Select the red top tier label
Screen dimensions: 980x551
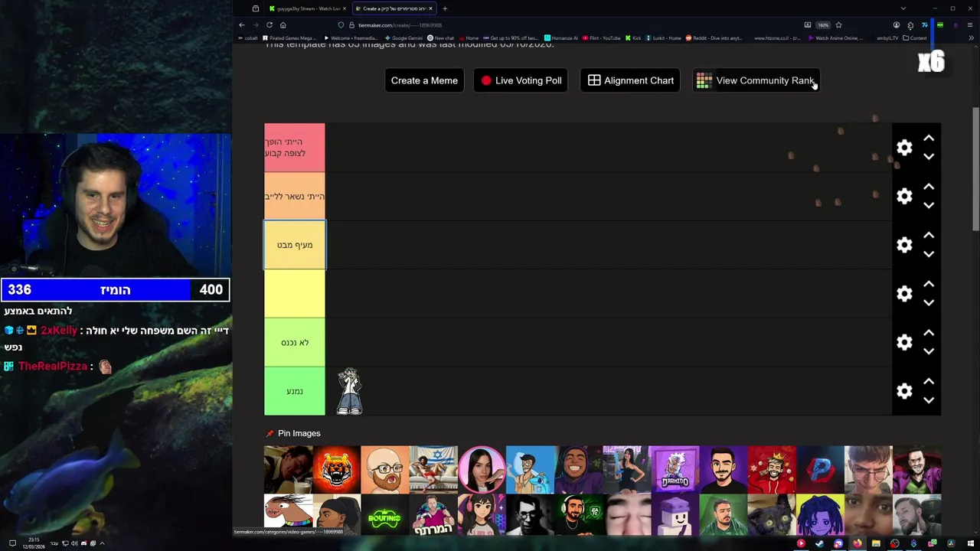pos(295,148)
